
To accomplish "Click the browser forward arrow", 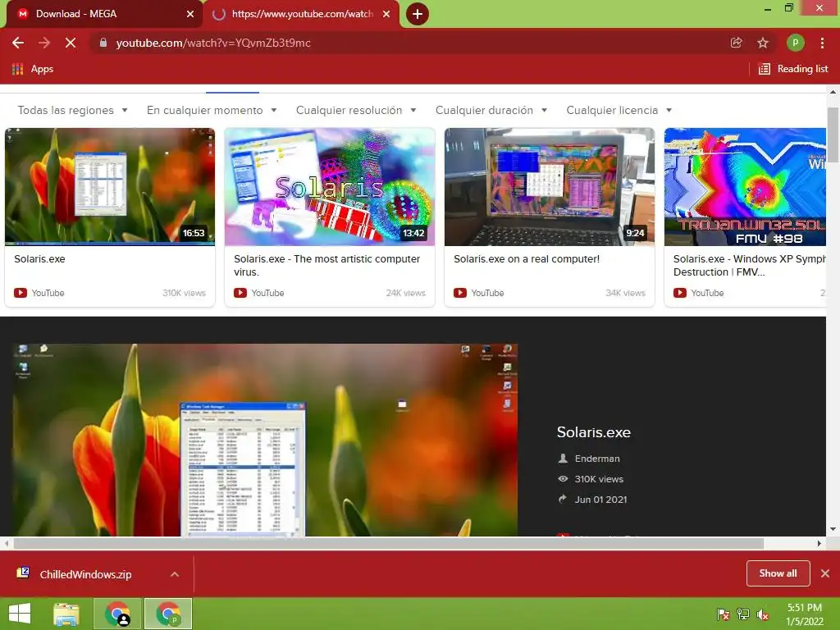I will pos(44,43).
